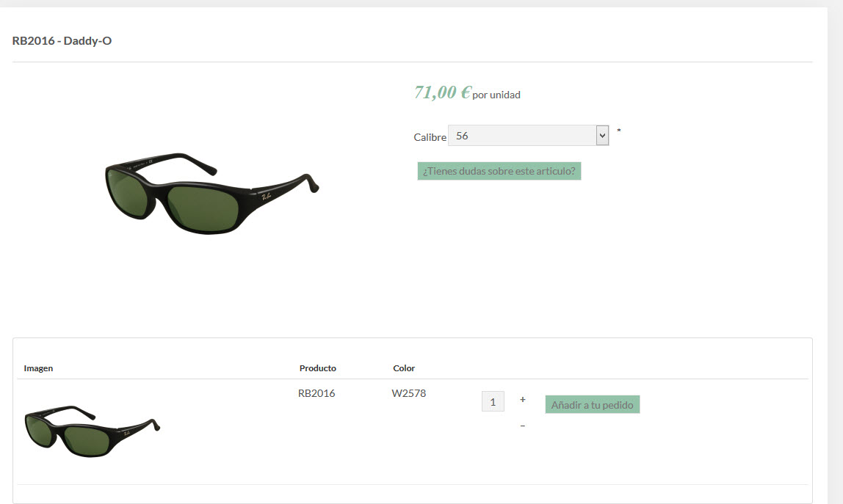Add item with 'Añadir a tu pedido'
The image size is (843, 504).
click(592, 405)
